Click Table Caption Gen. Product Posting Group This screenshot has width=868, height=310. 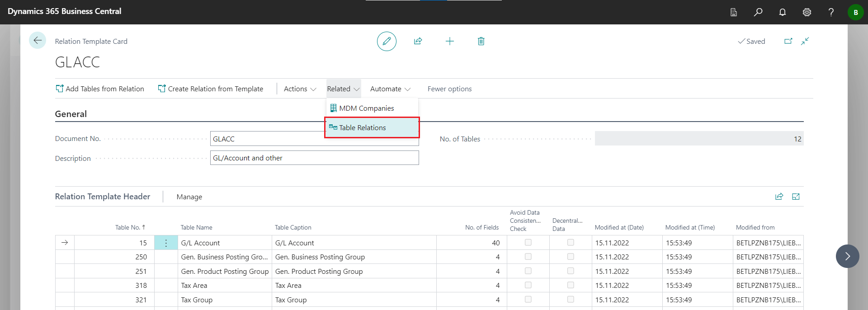[354, 271]
